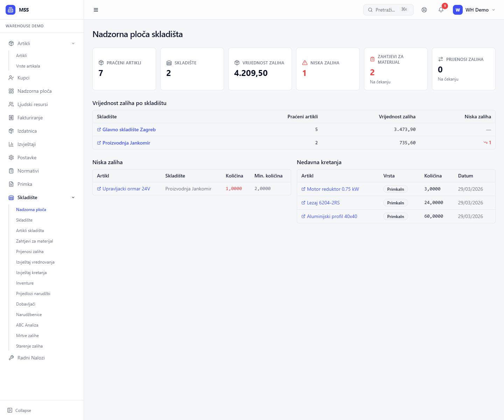Click the Postavke gear icon
This screenshot has width=504, height=420.
[11, 157]
